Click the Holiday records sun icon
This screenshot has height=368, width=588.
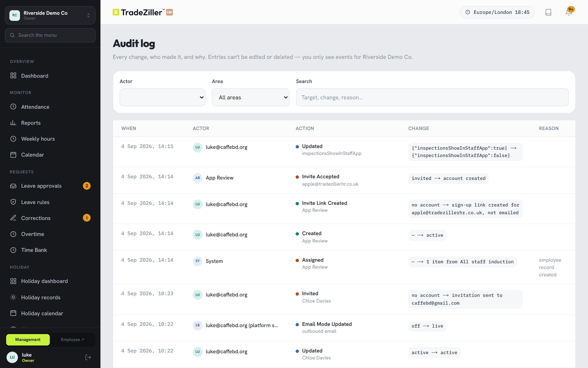[13, 297]
